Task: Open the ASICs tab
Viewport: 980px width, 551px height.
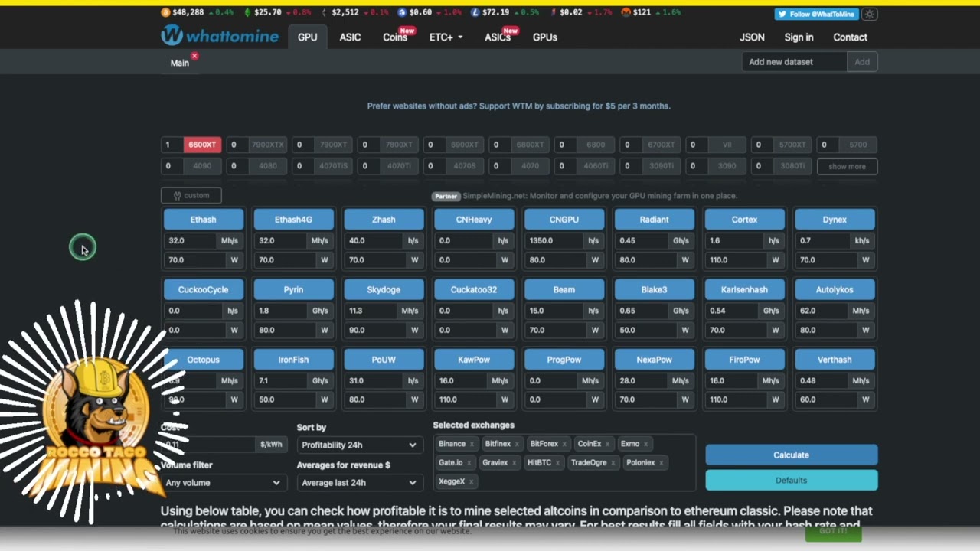Action: 498,37
